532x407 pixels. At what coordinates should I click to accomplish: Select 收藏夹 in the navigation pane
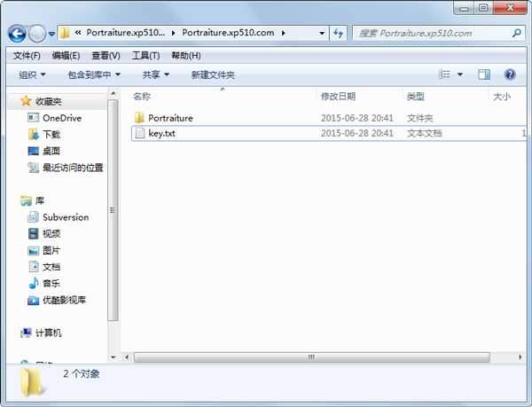pos(49,101)
